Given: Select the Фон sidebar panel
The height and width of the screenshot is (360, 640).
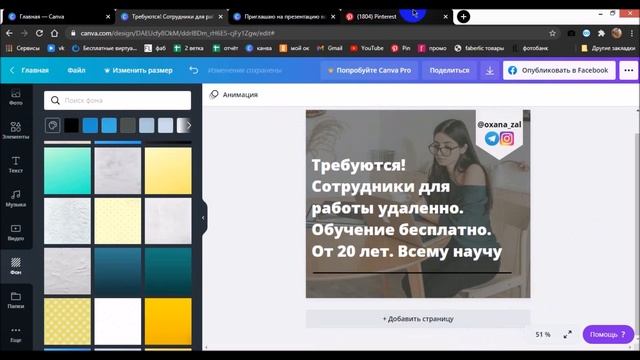Looking at the screenshot, I should (x=16, y=266).
